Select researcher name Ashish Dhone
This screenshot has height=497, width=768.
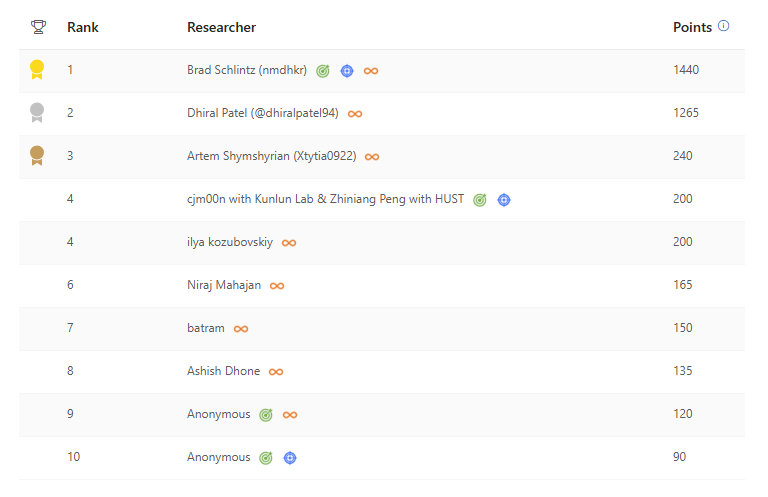(x=223, y=371)
